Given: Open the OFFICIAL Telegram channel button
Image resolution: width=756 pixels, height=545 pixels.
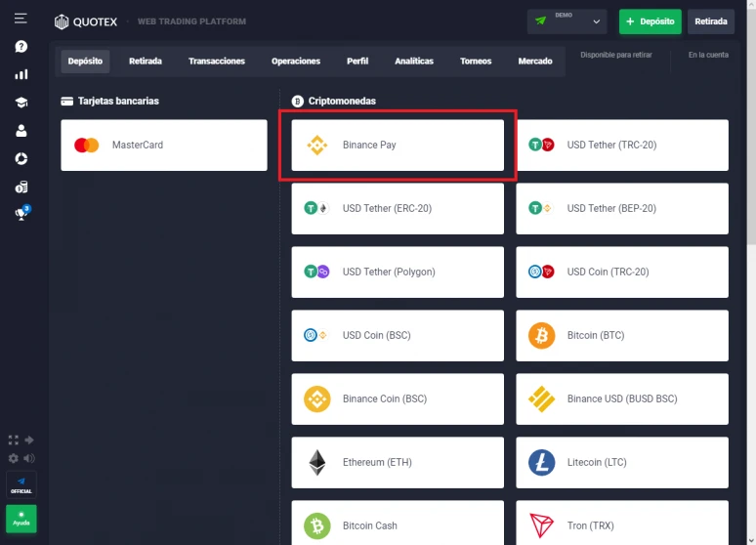Looking at the screenshot, I should pyautogui.click(x=21, y=484).
